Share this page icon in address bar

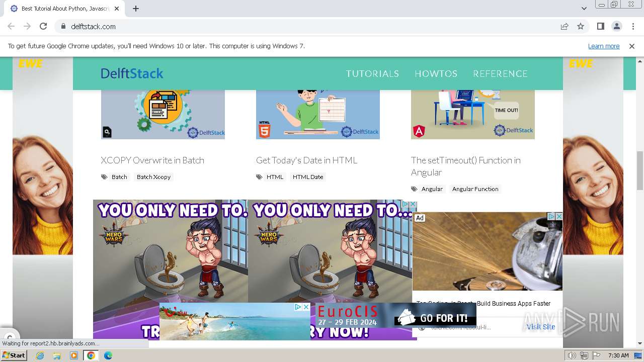pyautogui.click(x=565, y=26)
